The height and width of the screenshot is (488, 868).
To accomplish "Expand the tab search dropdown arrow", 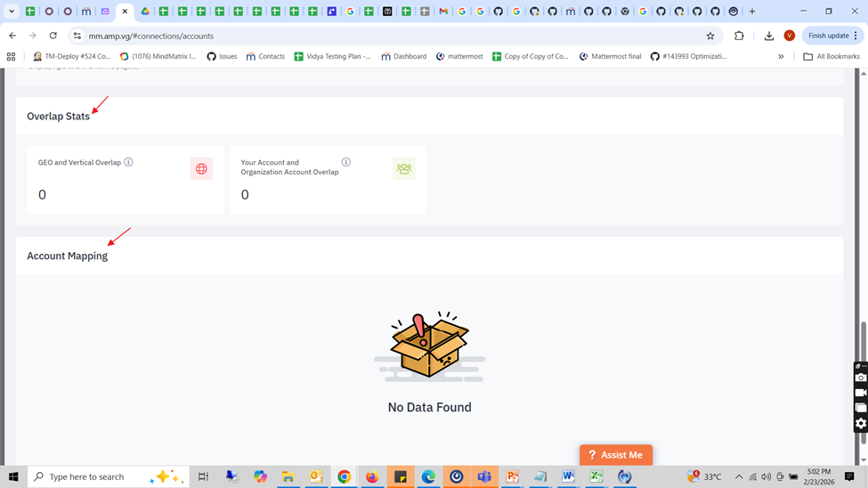I will (12, 12).
